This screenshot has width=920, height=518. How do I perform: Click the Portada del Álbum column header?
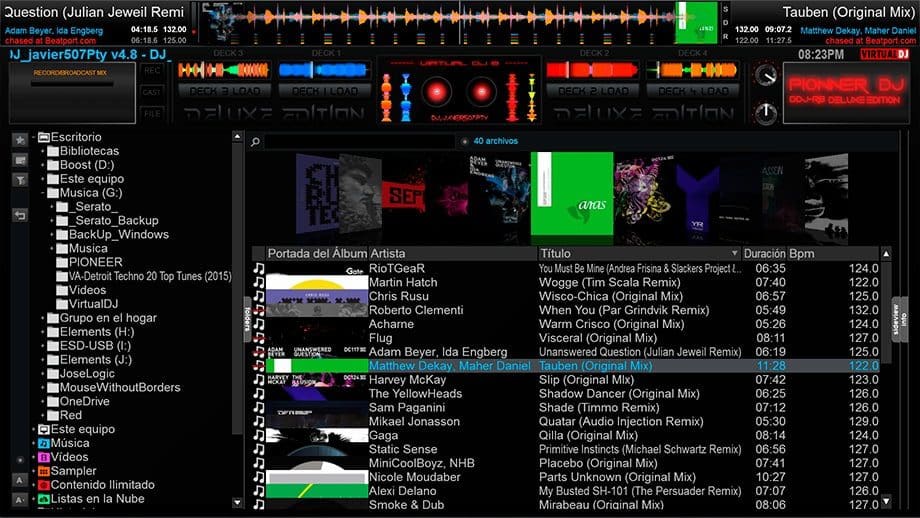(x=317, y=253)
